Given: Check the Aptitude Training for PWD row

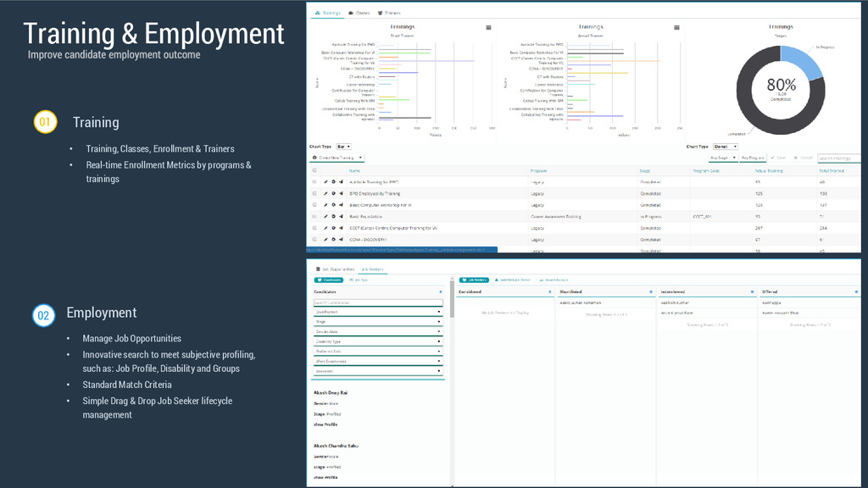Looking at the screenshot, I should pos(314,182).
